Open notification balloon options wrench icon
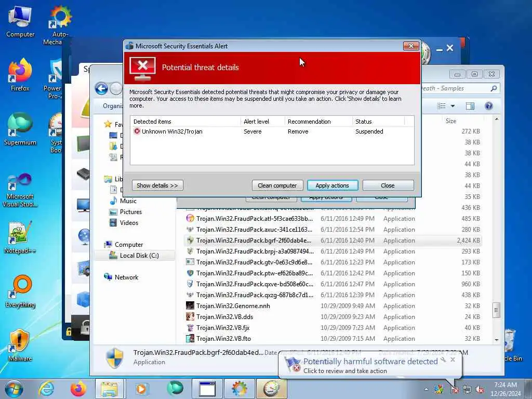This screenshot has height=399, width=532. point(443,360)
